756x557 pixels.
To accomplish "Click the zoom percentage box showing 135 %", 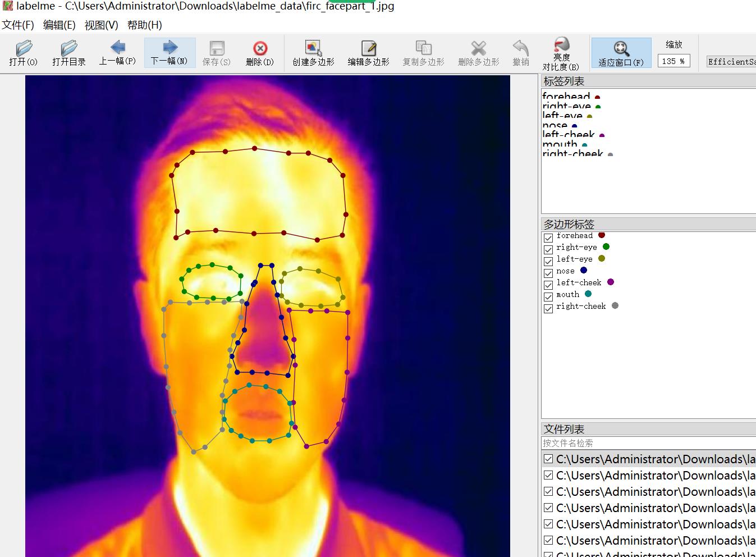I will [x=673, y=61].
